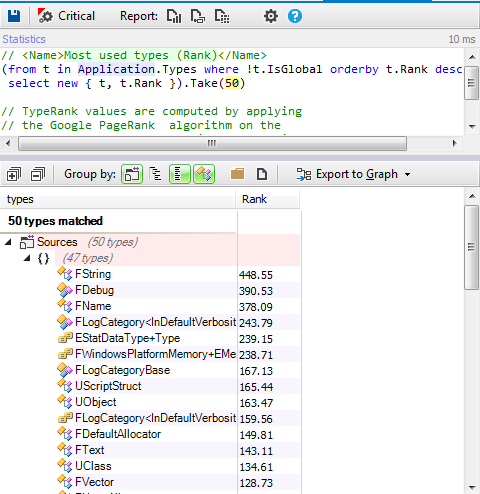Open the blue help question mark
Image resolution: width=480 pixels, height=494 pixels.
(295, 16)
